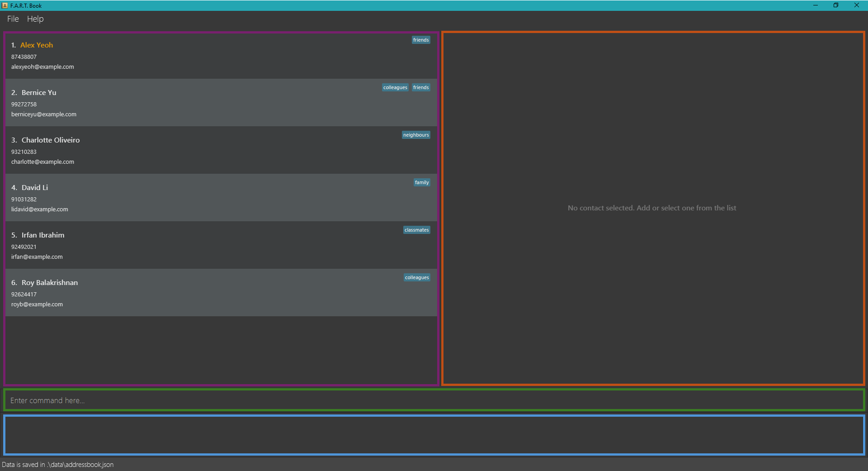Click the classmates tag on Irfan Ibrahim

click(416, 230)
